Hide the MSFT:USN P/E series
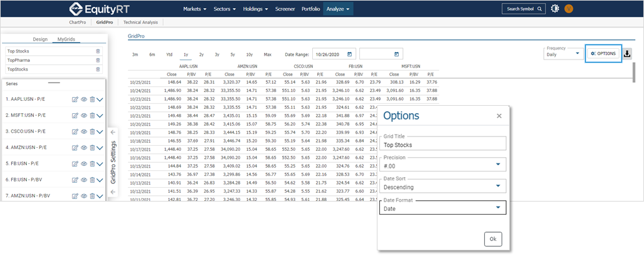Image resolution: width=644 pixels, height=256 pixels. tap(84, 115)
